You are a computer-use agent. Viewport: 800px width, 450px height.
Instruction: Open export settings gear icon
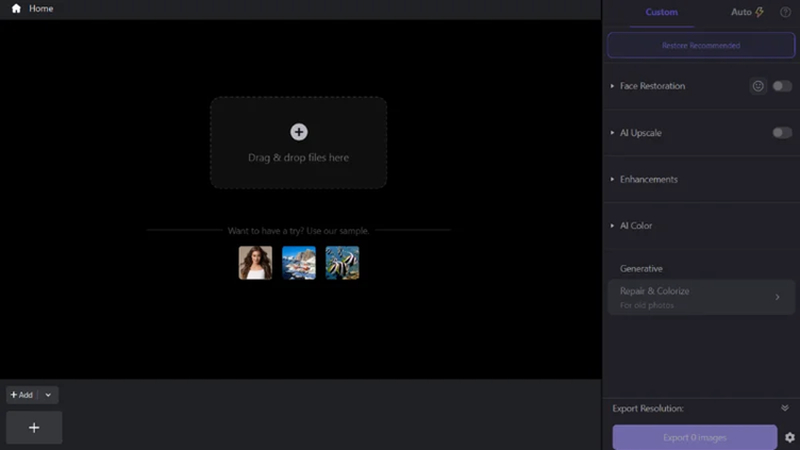(x=790, y=437)
